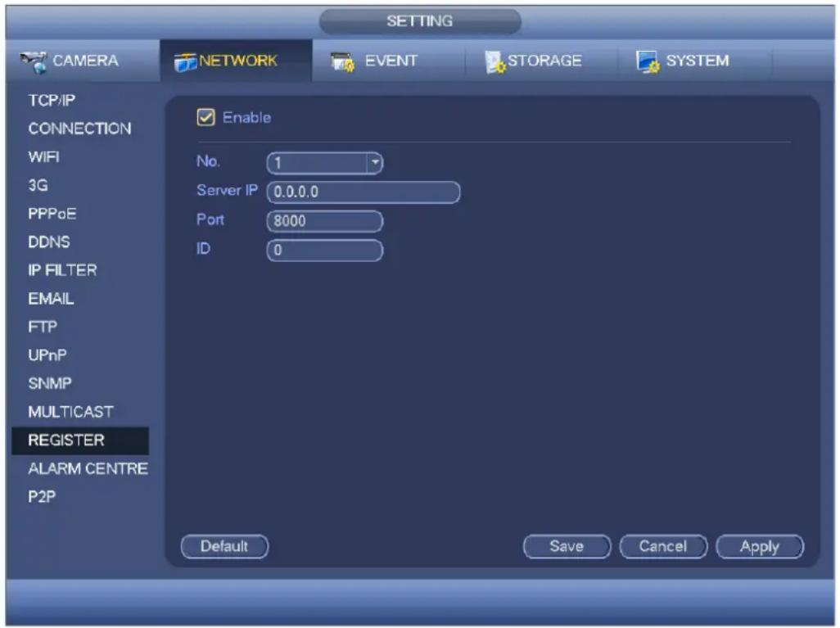Switch to the EVENT tab label
The height and width of the screenshot is (628, 840).
coord(391,61)
